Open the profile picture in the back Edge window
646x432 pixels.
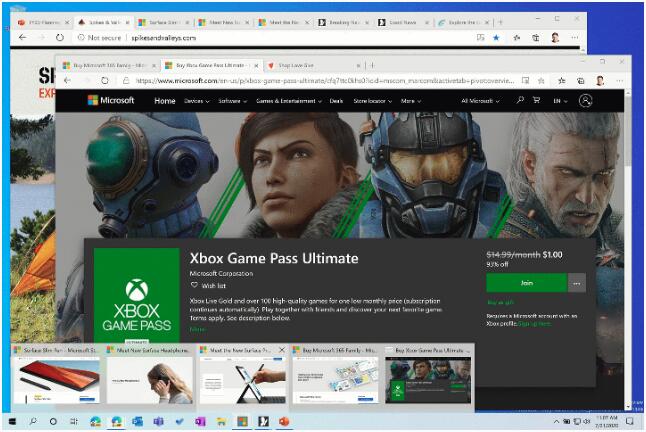(555, 37)
